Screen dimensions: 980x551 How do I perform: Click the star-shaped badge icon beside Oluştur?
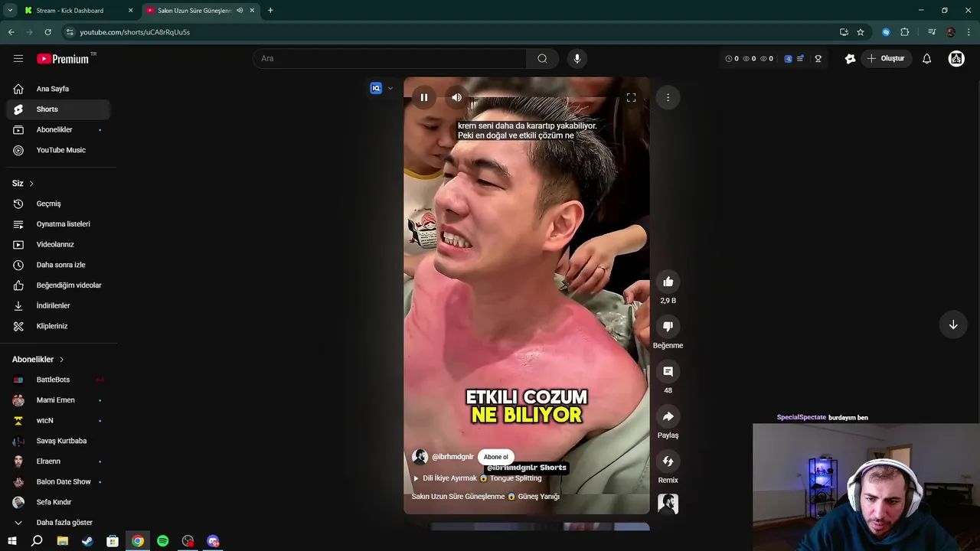[x=850, y=58]
